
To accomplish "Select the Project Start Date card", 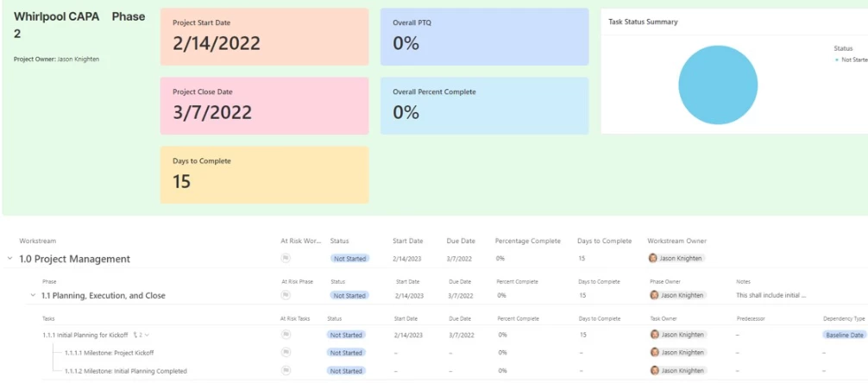I will tap(265, 37).
